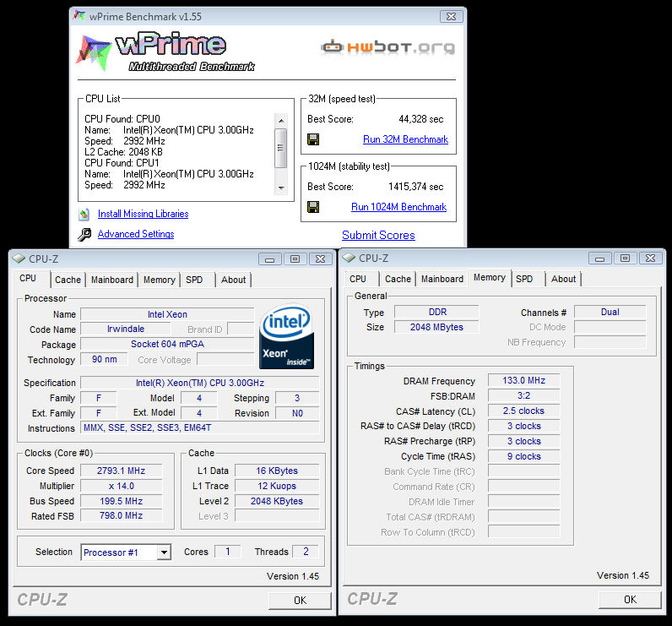Click the memory Size field 2048 MBytes
The height and width of the screenshot is (626, 672).
click(436, 327)
